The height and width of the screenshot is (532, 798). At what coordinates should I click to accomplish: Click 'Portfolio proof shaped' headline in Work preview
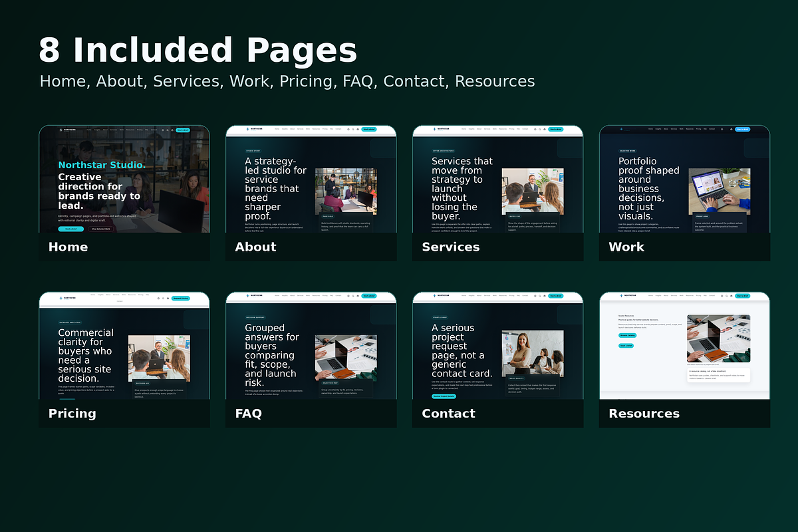click(x=649, y=189)
